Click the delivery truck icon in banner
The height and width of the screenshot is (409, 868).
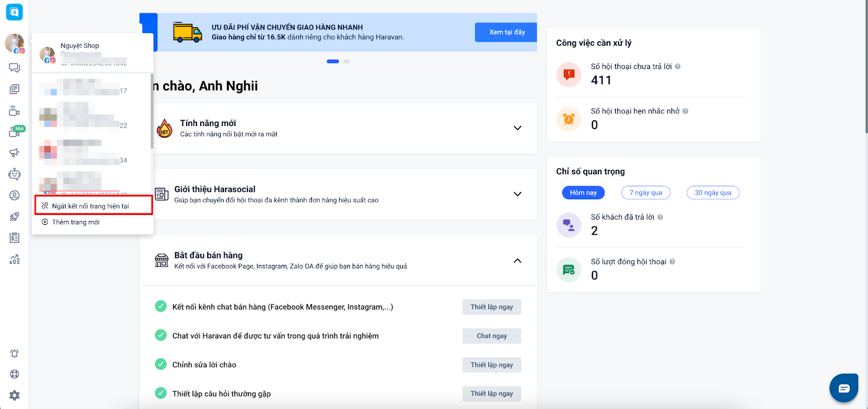[x=188, y=32]
